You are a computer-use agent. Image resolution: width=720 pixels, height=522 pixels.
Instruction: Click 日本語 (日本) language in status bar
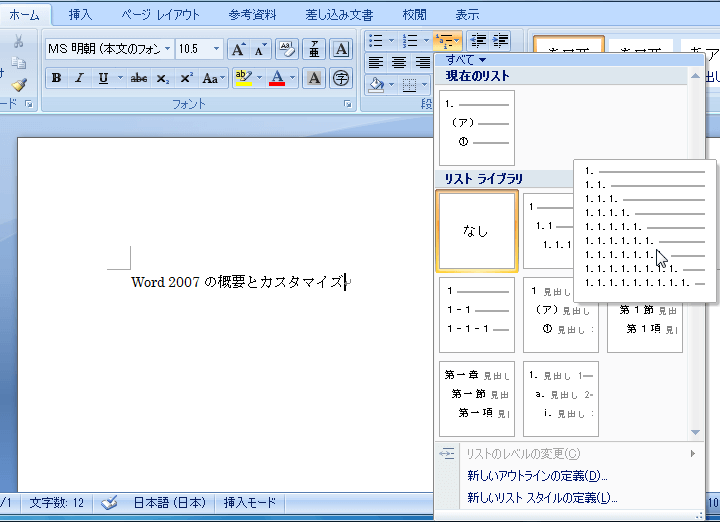169,503
